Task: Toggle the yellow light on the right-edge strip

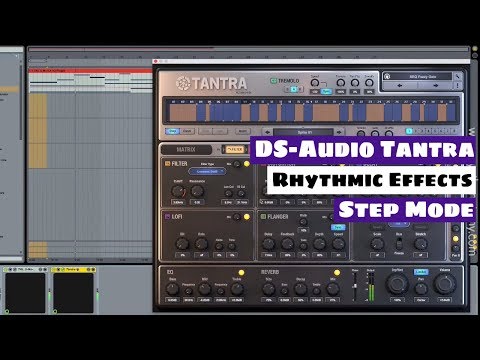Action: [x=456, y=239]
